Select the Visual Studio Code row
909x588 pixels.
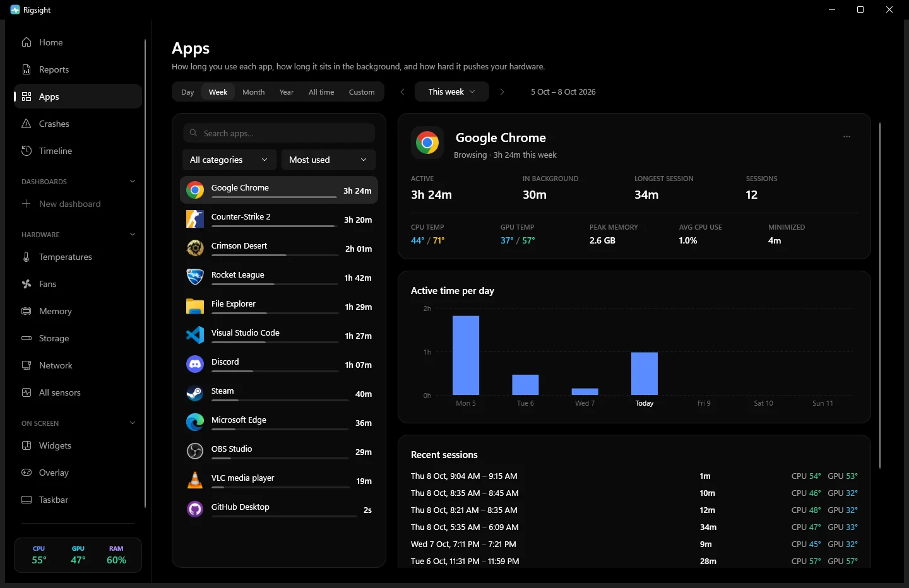[x=279, y=336]
